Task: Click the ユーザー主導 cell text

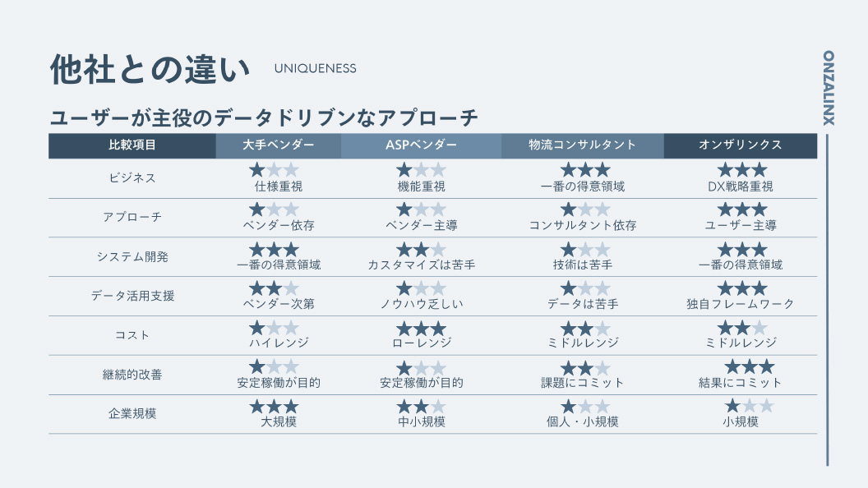Action: click(741, 225)
